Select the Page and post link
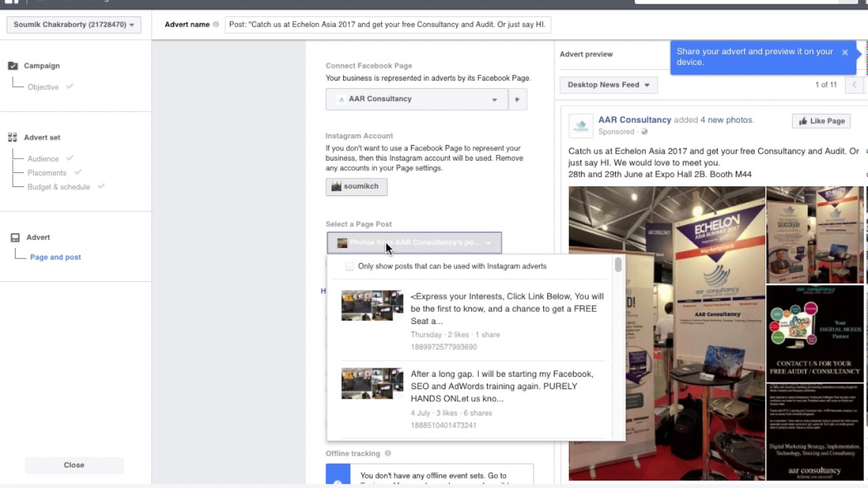This screenshot has height=488, width=868. (x=56, y=257)
